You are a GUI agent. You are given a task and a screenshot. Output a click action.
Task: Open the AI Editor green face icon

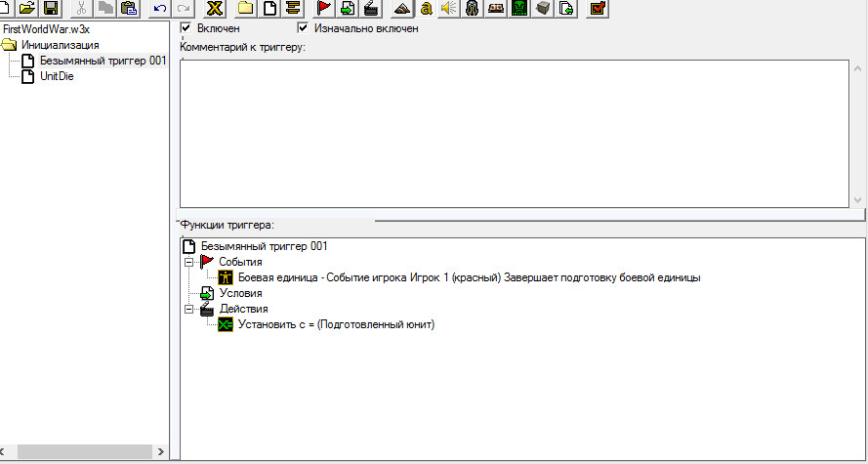[519, 8]
